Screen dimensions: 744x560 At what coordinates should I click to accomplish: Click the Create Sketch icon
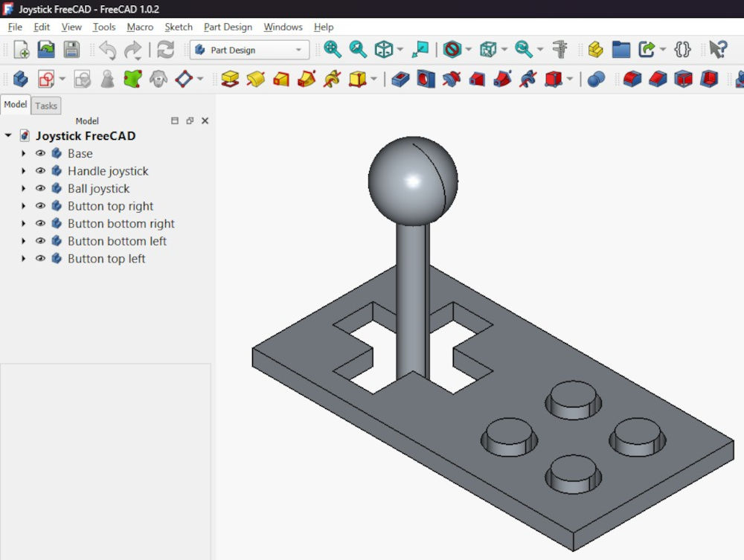[x=46, y=79]
